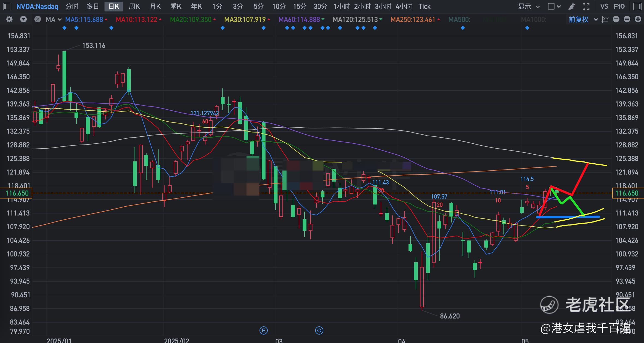Screen dimensions: 644x343
Task: Select the 1小时 hourly timeframe
Action: [342, 6]
